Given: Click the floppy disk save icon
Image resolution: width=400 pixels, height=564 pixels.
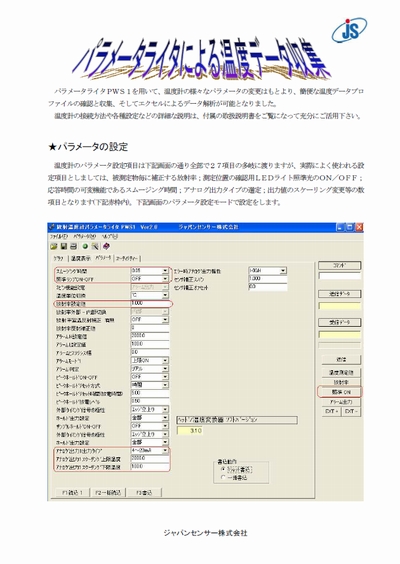Looking at the screenshot, I should coord(64,246).
